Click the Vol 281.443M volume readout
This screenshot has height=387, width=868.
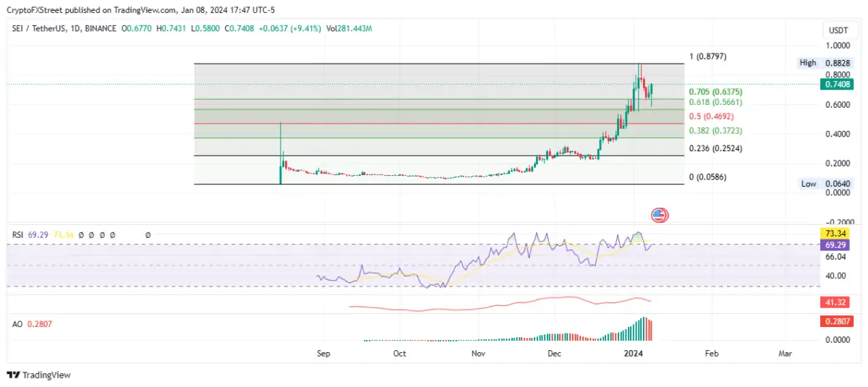click(359, 29)
